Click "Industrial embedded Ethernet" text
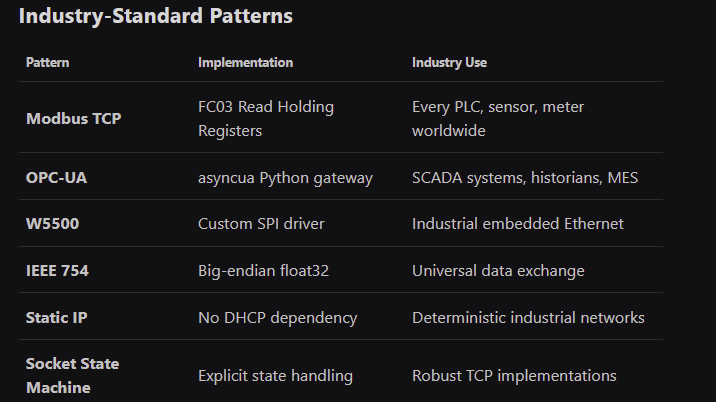The image size is (716, 402). pyautogui.click(x=517, y=224)
